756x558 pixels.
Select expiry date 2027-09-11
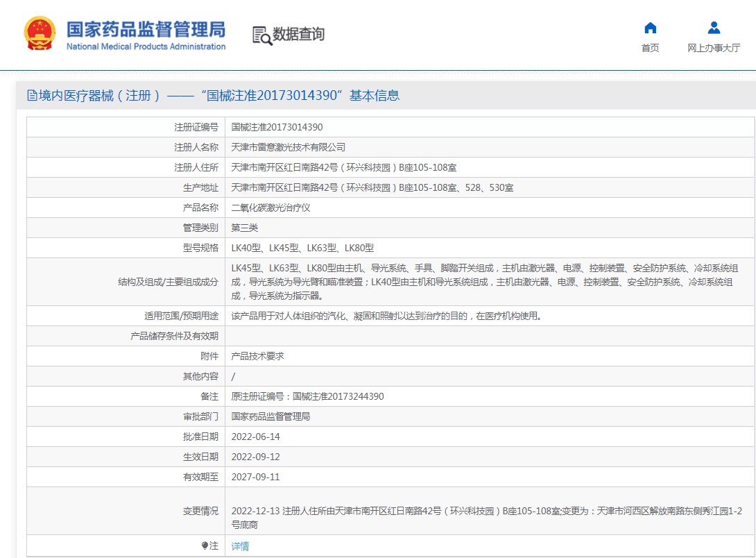tap(255, 477)
